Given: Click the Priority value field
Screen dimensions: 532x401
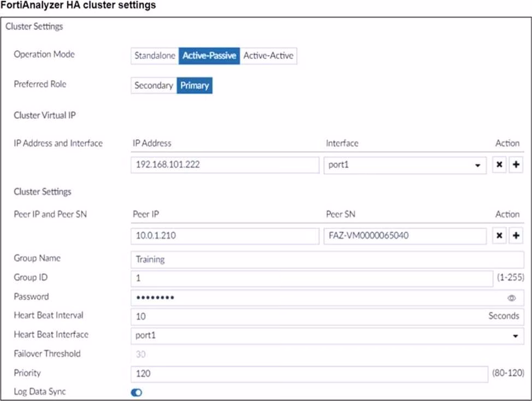Looking at the screenshot, I should click(309, 374).
